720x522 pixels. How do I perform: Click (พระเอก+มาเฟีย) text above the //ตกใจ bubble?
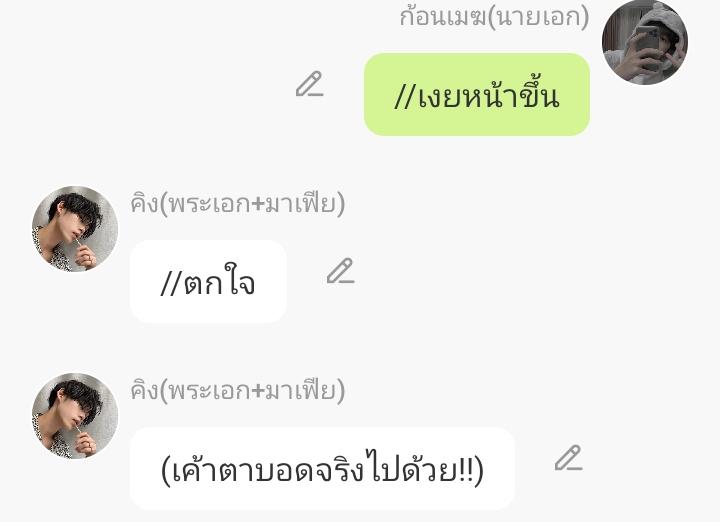[x=252, y=204]
